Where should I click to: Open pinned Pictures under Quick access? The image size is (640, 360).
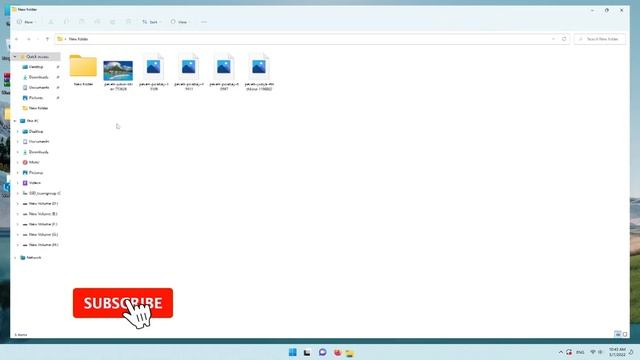coord(36,98)
